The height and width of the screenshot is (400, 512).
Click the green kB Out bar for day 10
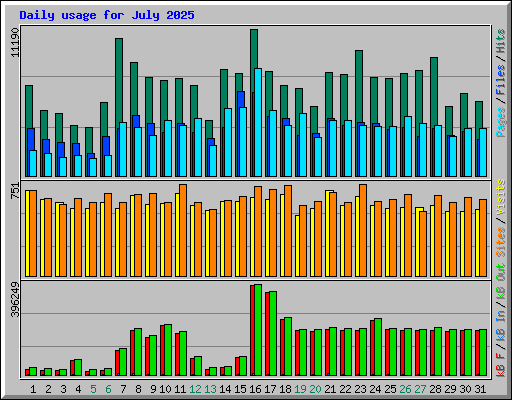tap(168, 350)
